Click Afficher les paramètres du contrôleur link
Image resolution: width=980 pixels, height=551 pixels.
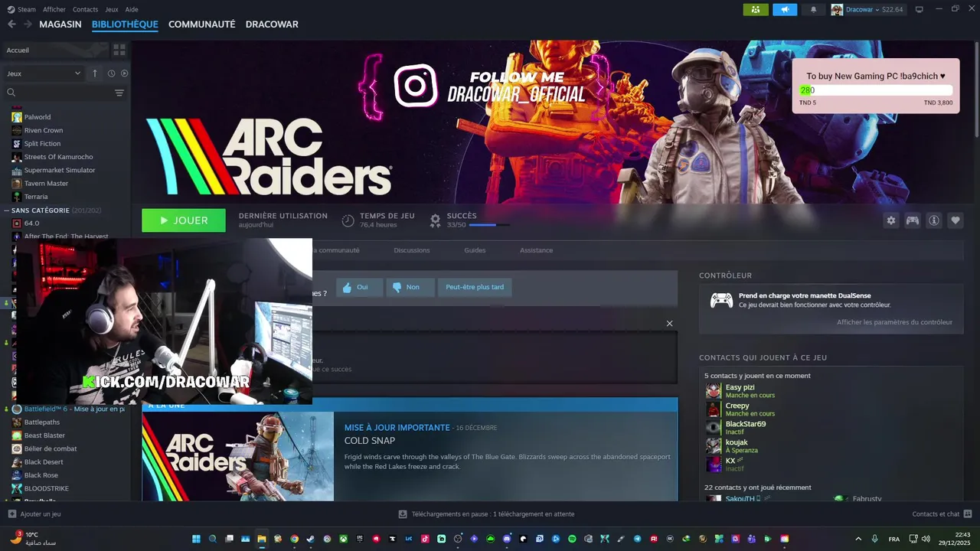tap(894, 322)
